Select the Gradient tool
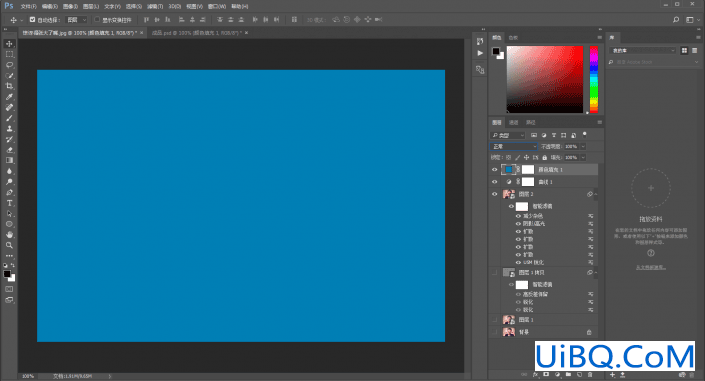This screenshot has width=705, height=381. pyautogui.click(x=9, y=161)
